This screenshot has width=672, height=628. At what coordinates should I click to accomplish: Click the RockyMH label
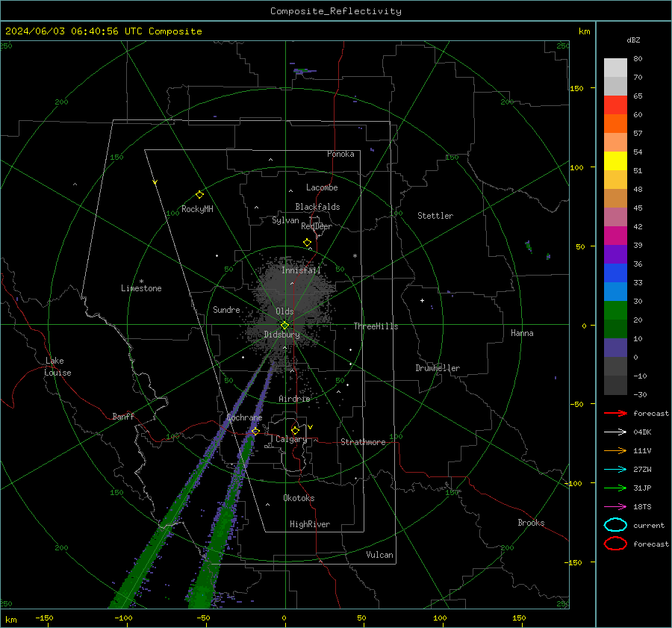197,209
